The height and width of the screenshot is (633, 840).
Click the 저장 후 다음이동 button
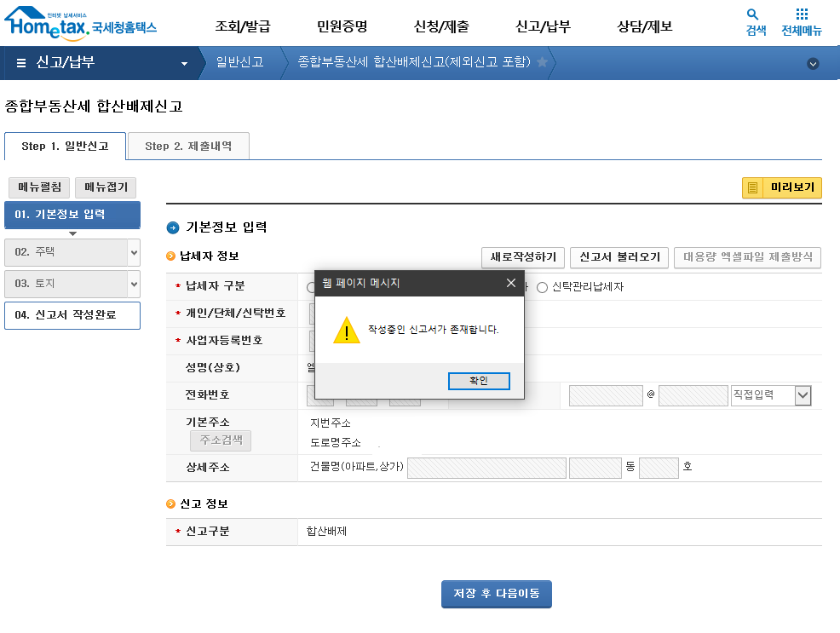(497, 594)
